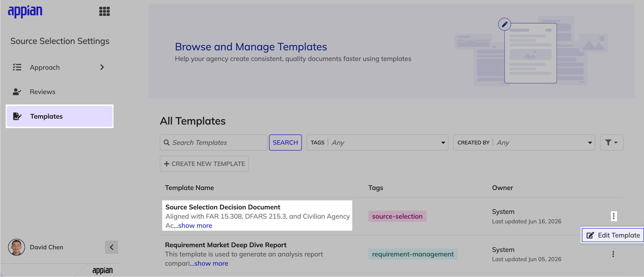Click the Reviews user-check icon
The height and width of the screenshot is (277, 644).
pos(17,92)
